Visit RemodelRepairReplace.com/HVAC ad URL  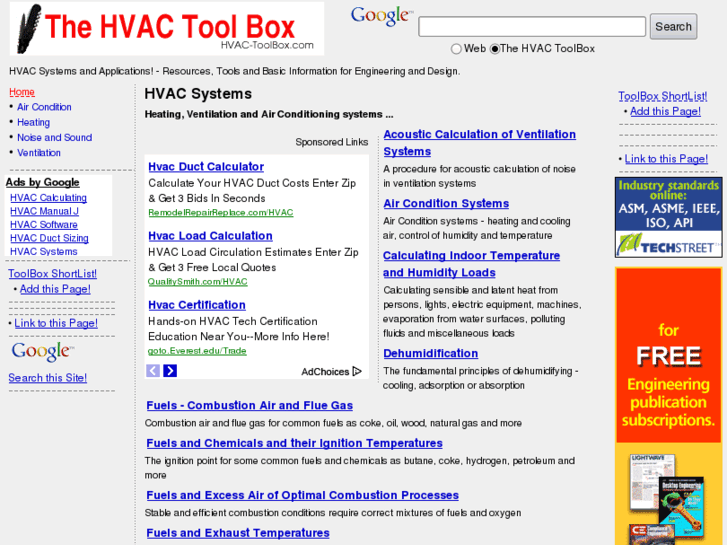click(x=221, y=212)
